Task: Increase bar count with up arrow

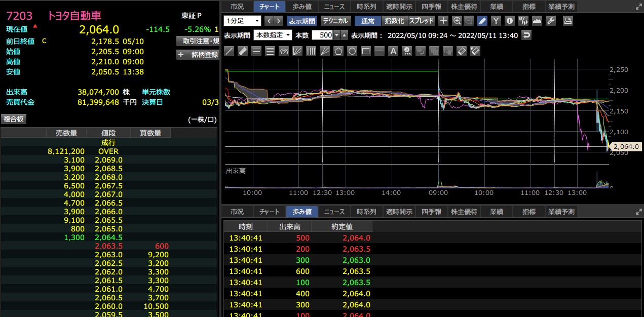Action: (345, 35)
